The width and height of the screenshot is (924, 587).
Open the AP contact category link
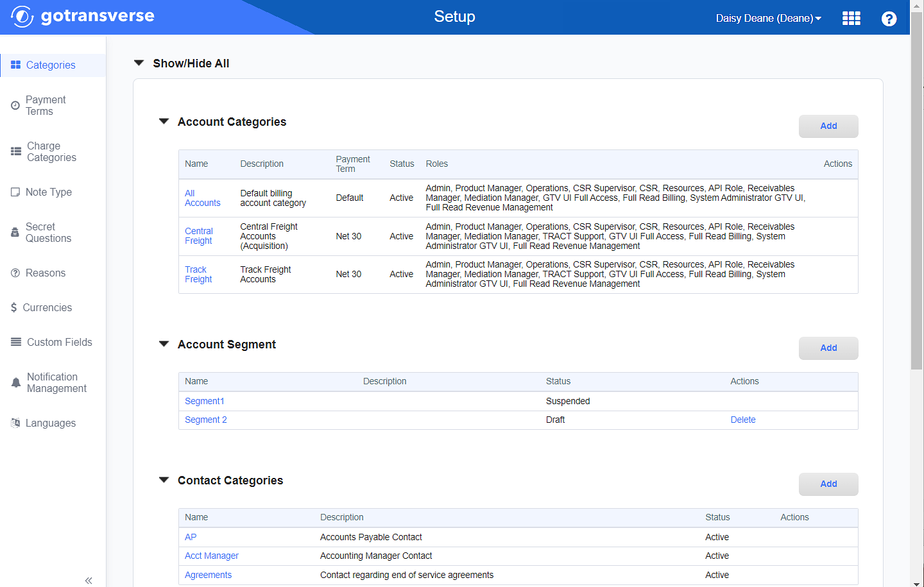click(x=191, y=537)
